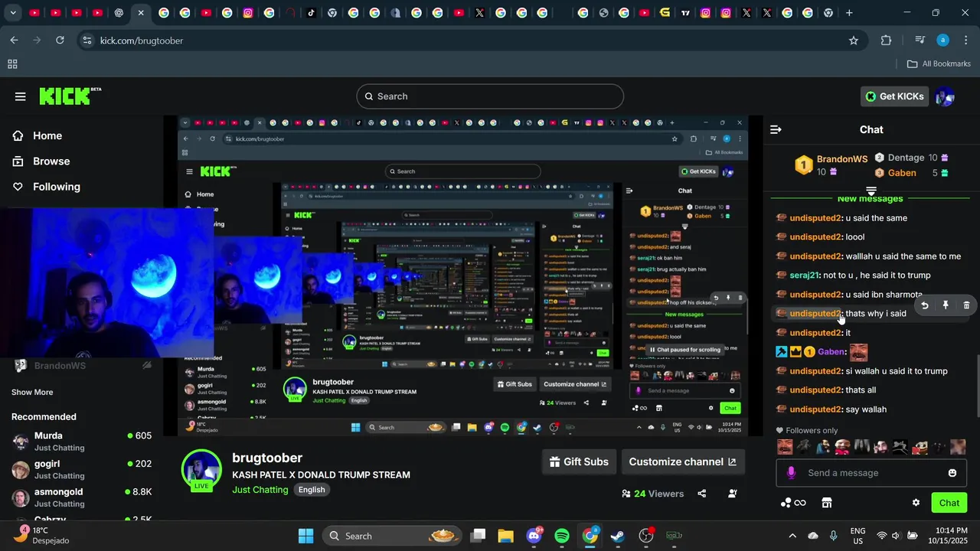Click Dentage in the gift leaderboard
Viewport: 980px width, 551px height.
tap(906, 158)
